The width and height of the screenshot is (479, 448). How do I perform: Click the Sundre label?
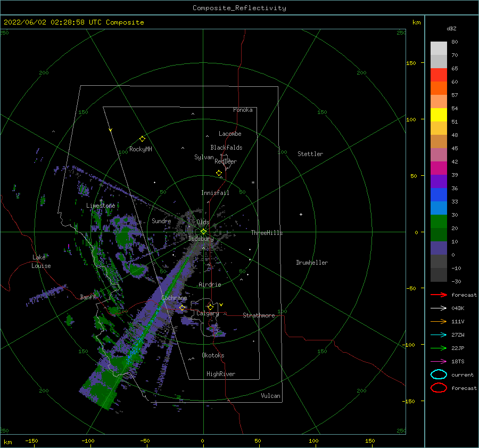pyautogui.click(x=161, y=221)
